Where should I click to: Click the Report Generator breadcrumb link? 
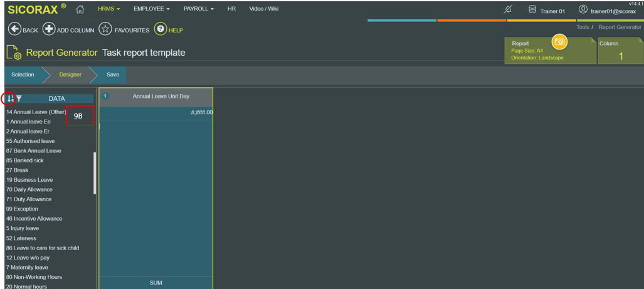click(620, 27)
